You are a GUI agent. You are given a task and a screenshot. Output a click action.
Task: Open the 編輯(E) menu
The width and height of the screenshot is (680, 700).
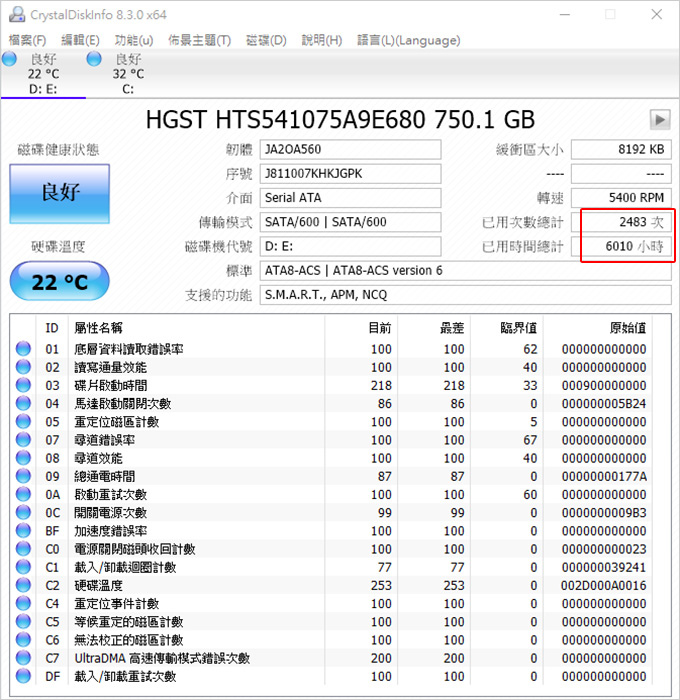tap(80, 40)
